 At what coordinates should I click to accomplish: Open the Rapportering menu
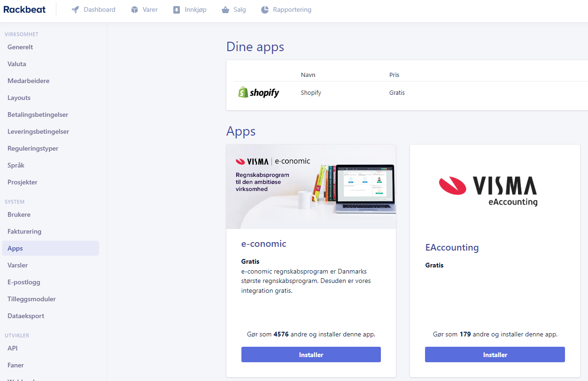click(x=286, y=9)
